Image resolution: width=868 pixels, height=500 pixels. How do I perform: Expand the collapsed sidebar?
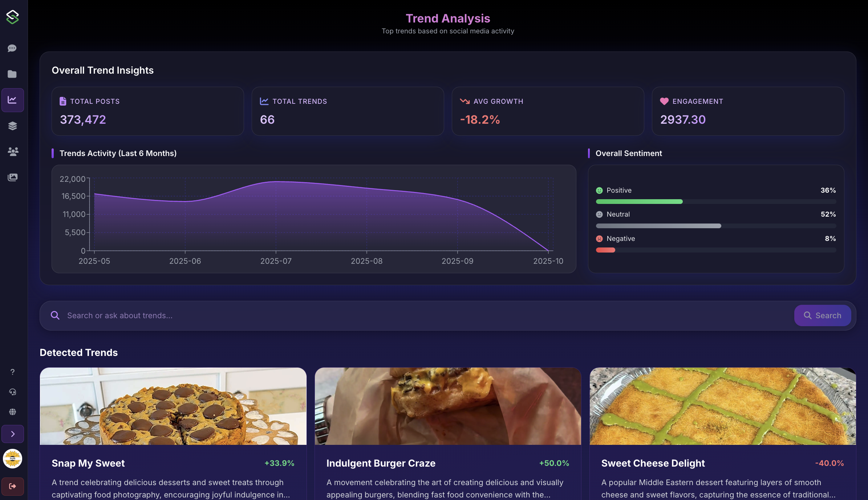click(x=12, y=434)
